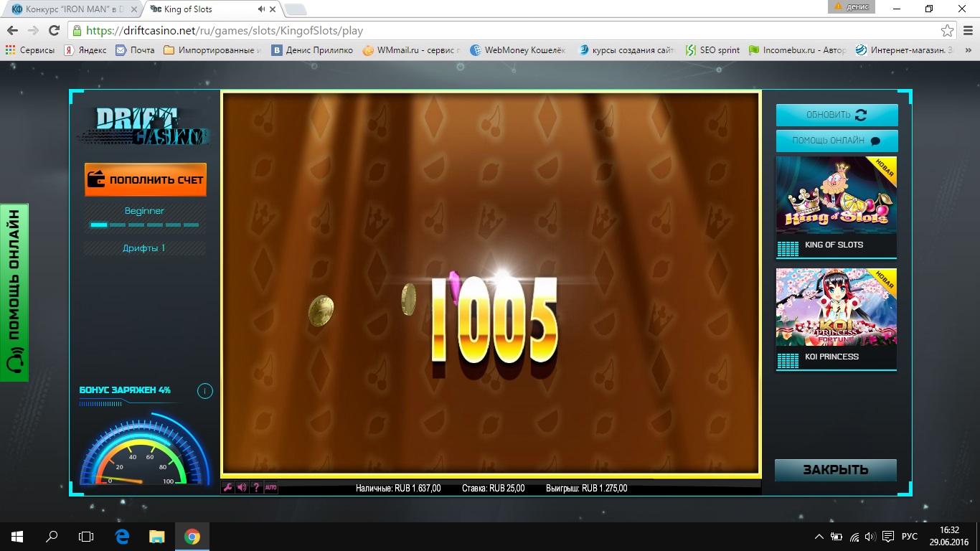
Task: Open the game settings wrench icon
Action: tap(228, 488)
